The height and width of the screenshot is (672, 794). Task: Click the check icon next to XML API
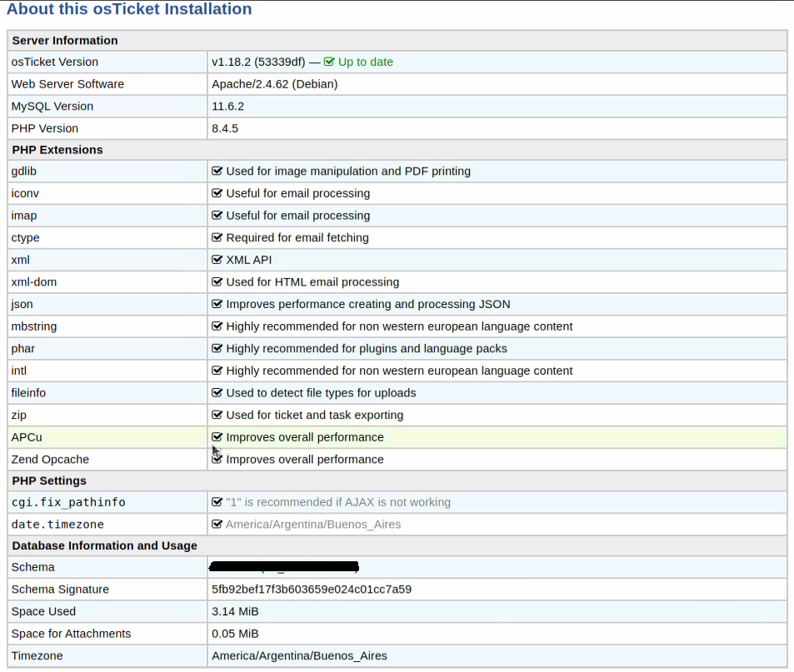(x=217, y=260)
